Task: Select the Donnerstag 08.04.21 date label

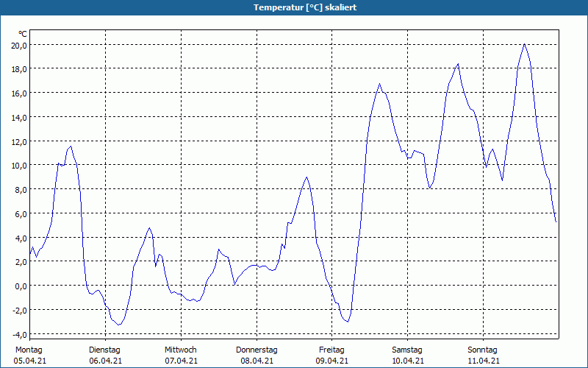Action: click(257, 355)
